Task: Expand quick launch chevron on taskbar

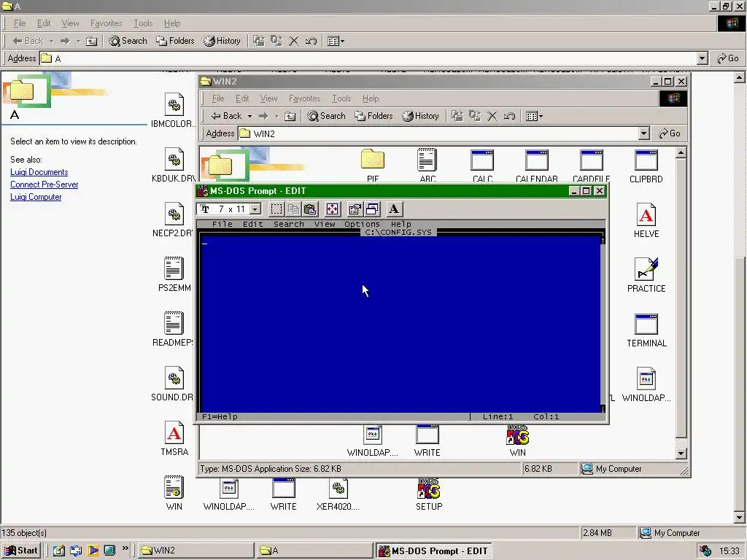Action: pos(125,548)
